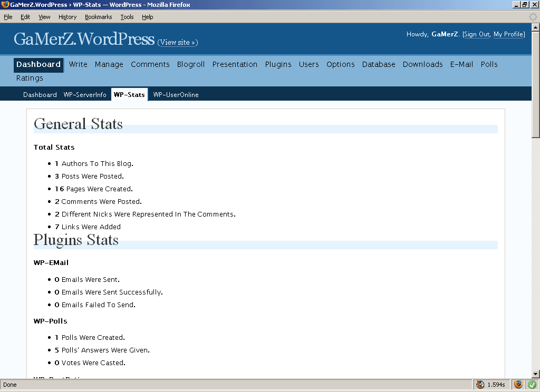Go to the Plugins admin section

tap(278, 64)
